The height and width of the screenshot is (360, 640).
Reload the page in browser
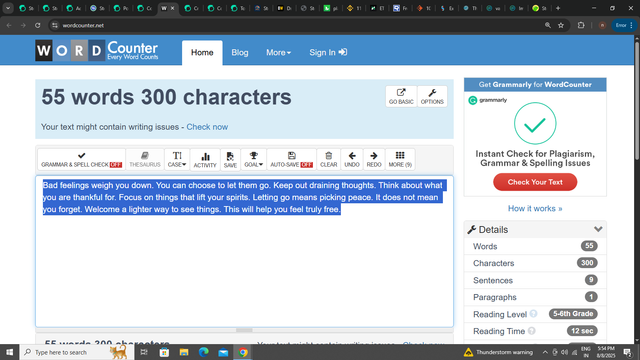point(38,25)
